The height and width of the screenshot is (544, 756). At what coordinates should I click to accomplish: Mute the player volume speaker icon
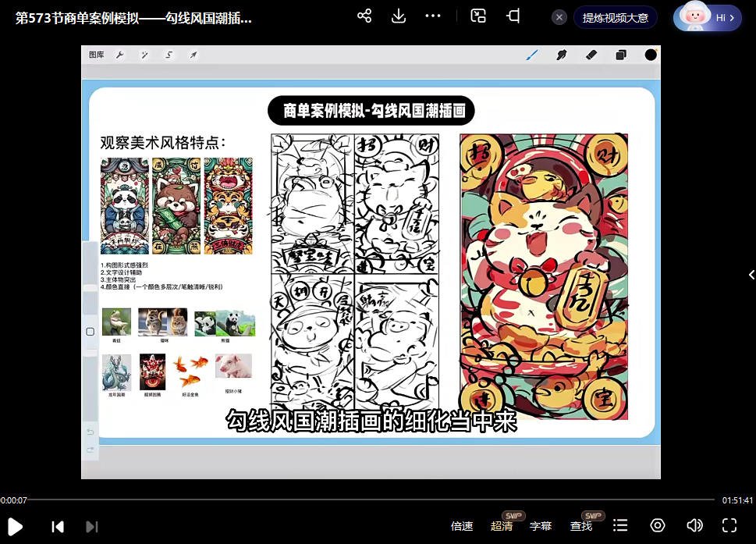pos(694,526)
